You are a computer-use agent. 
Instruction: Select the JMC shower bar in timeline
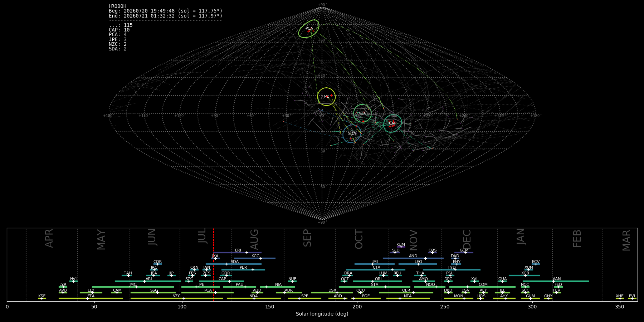(x=133, y=287)
